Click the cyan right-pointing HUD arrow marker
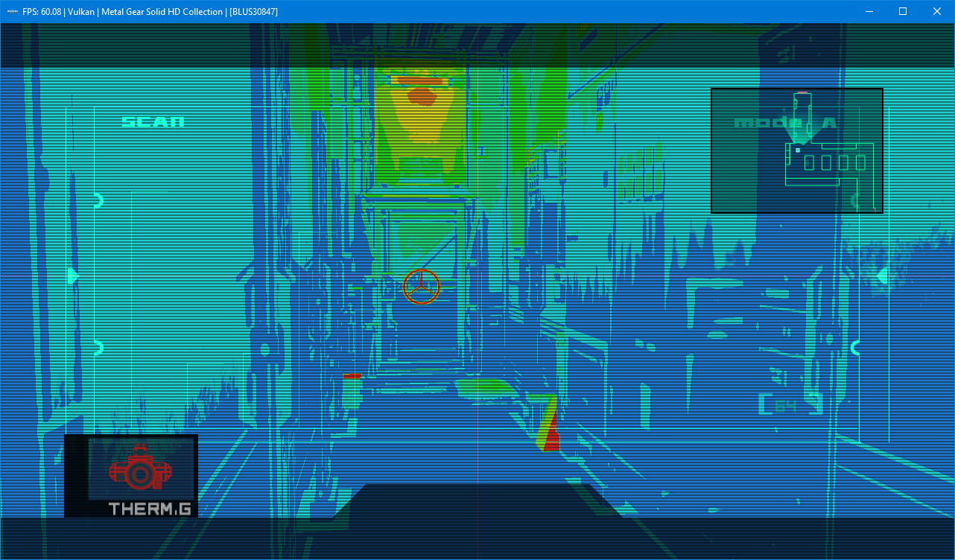This screenshot has height=560, width=955. tap(73, 276)
